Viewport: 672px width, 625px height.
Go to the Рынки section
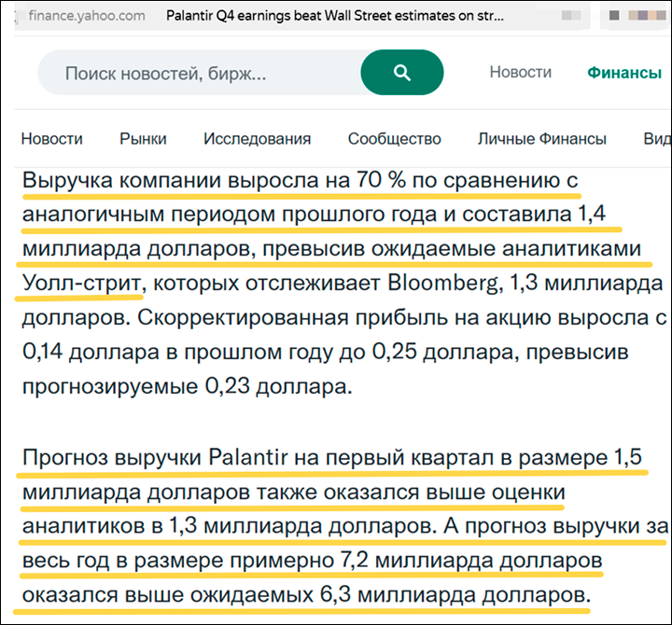point(143,139)
